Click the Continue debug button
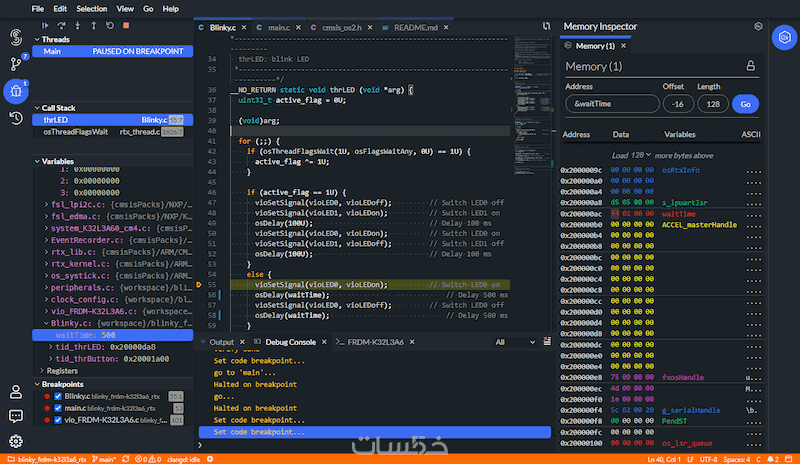Viewport: 800px width, 464px height. (46, 24)
